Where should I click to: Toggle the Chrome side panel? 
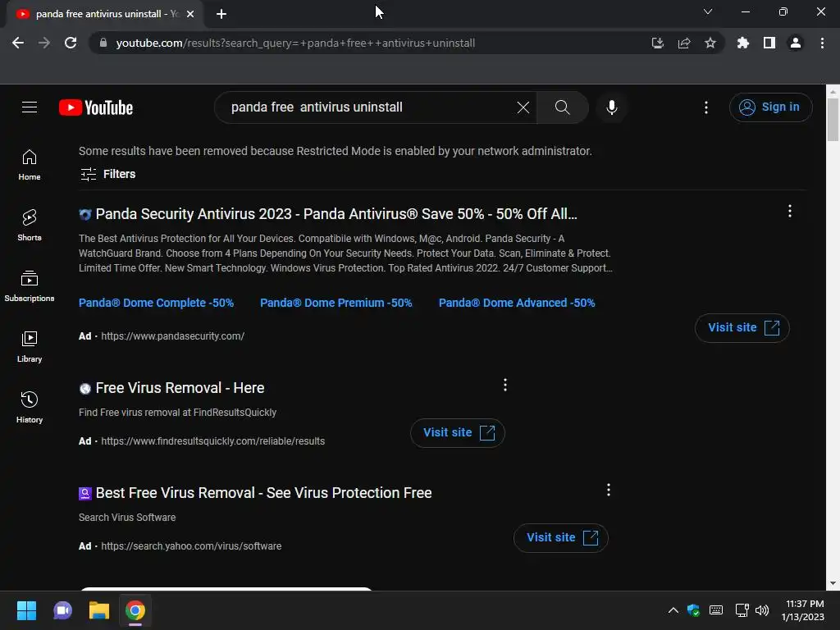pyautogui.click(x=769, y=43)
